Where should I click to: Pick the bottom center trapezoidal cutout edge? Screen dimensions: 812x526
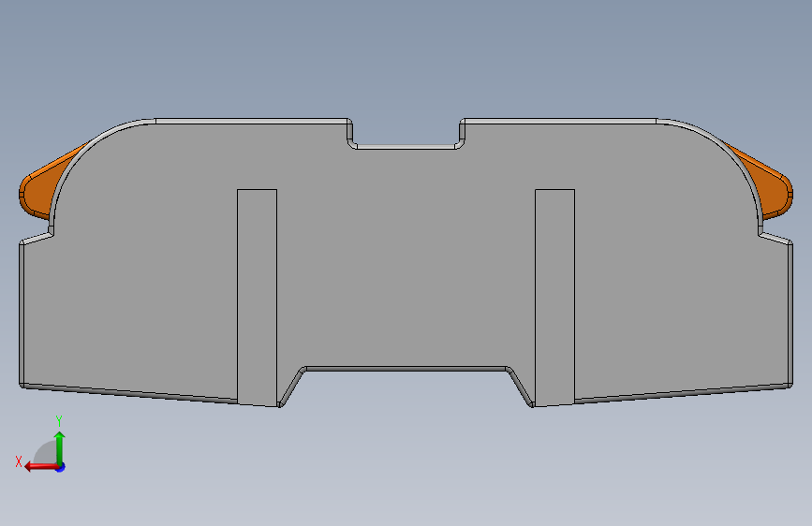click(406, 369)
